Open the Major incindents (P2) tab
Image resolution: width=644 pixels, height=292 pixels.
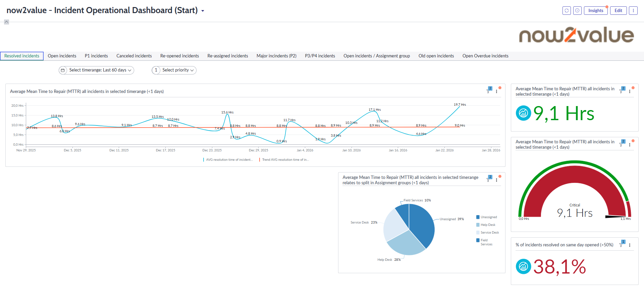click(x=276, y=56)
